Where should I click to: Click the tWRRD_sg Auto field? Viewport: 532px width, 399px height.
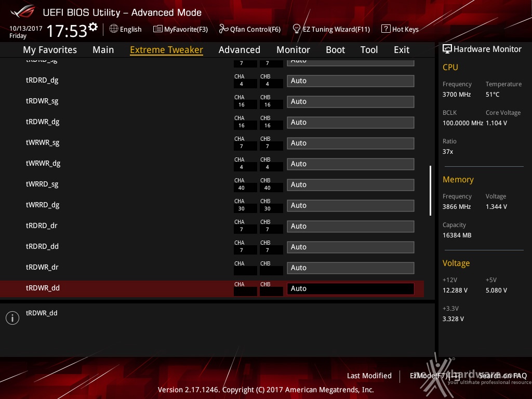coord(351,184)
